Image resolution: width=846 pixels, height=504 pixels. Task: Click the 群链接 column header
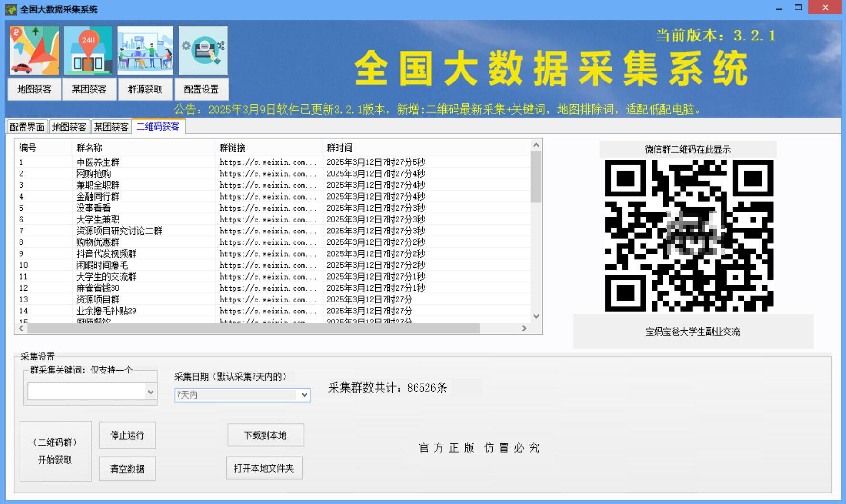[269, 148]
